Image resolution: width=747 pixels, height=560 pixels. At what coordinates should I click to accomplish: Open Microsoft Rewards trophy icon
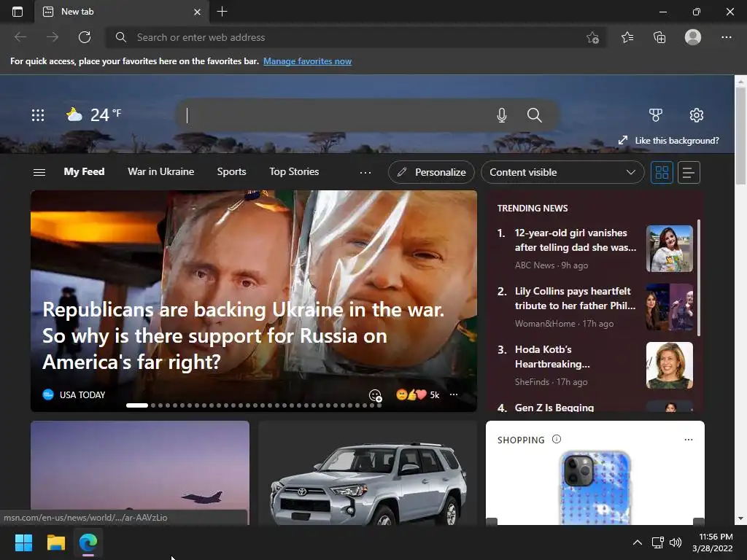(x=656, y=114)
